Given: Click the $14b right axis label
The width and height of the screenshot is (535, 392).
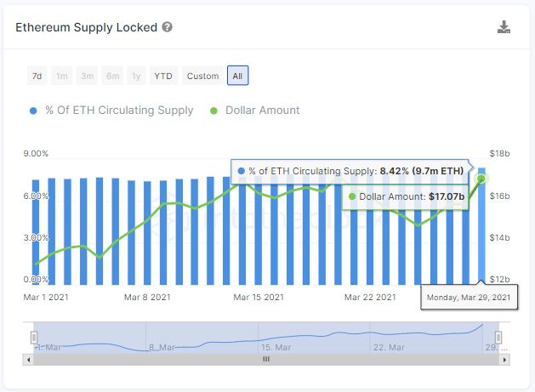Looking at the screenshot, I should [x=499, y=237].
